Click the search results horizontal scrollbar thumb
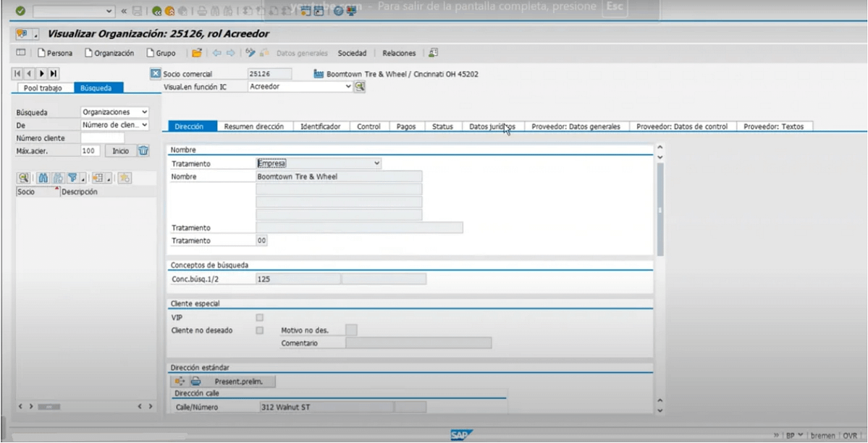Screen dimensions: 868x443 [x=49, y=407]
